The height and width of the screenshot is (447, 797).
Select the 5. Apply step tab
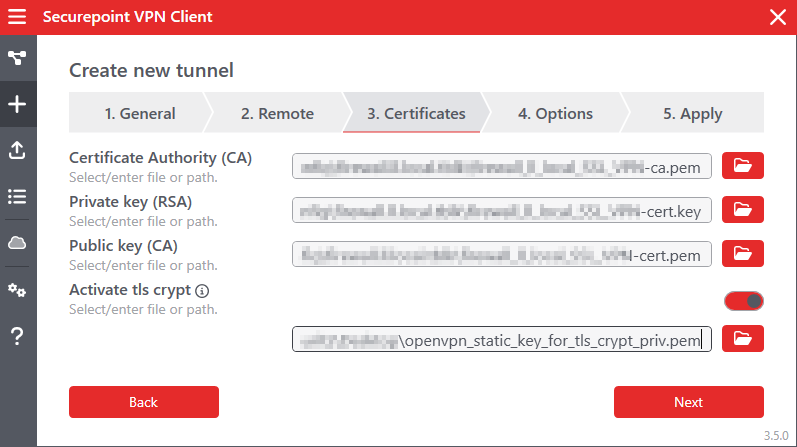pos(692,114)
